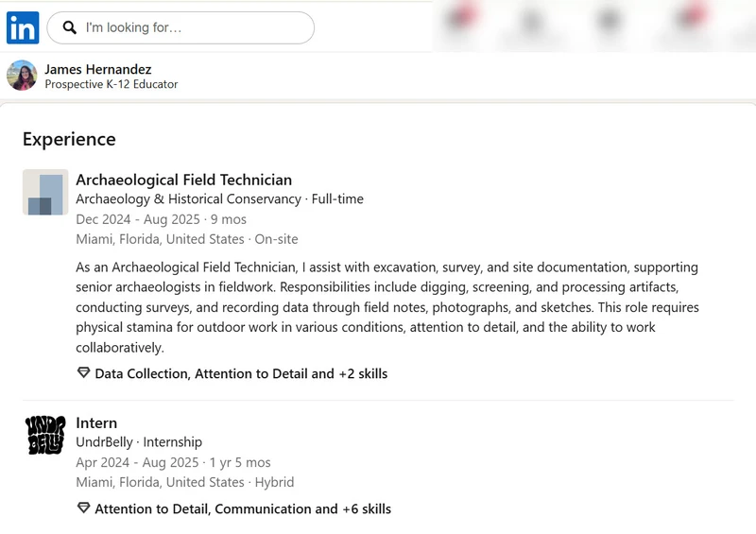Screen dimensions: 756x534
Task: Open James Hernandez's profile photo
Action: [22, 76]
